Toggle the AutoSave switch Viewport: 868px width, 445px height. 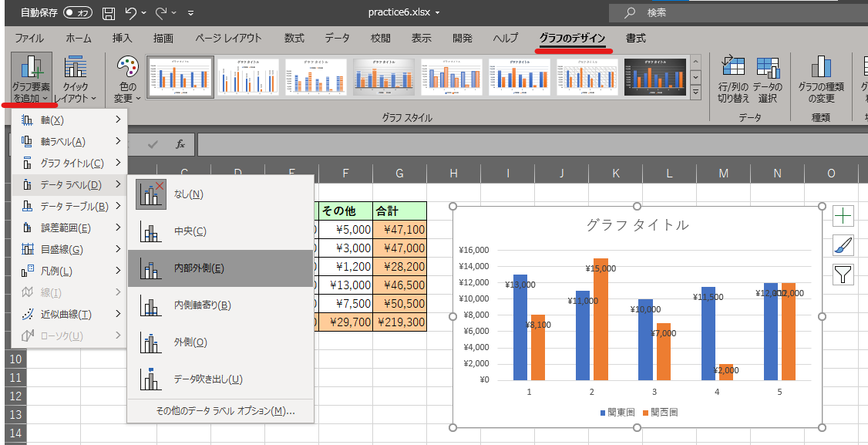pos(78,12)
